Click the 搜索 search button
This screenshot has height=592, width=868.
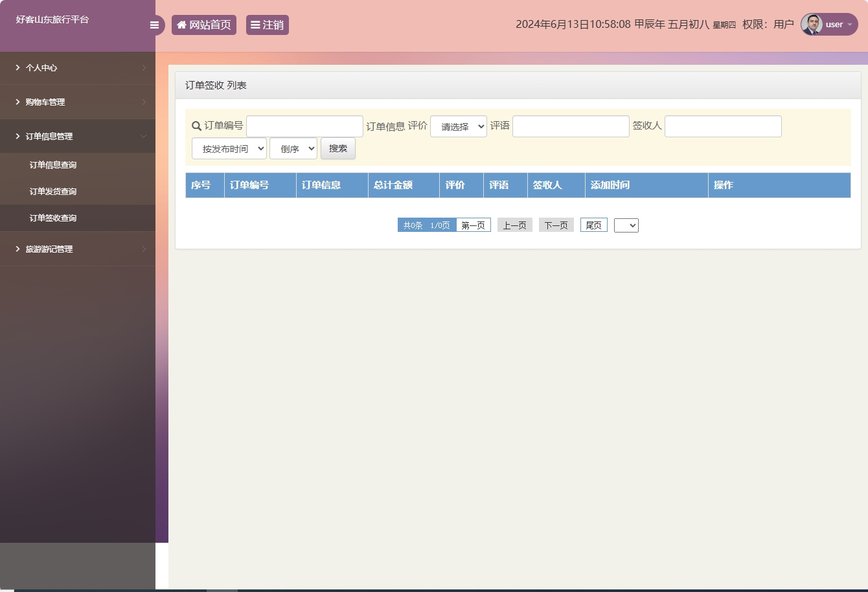pyautogui.click(x=337, y=148)
